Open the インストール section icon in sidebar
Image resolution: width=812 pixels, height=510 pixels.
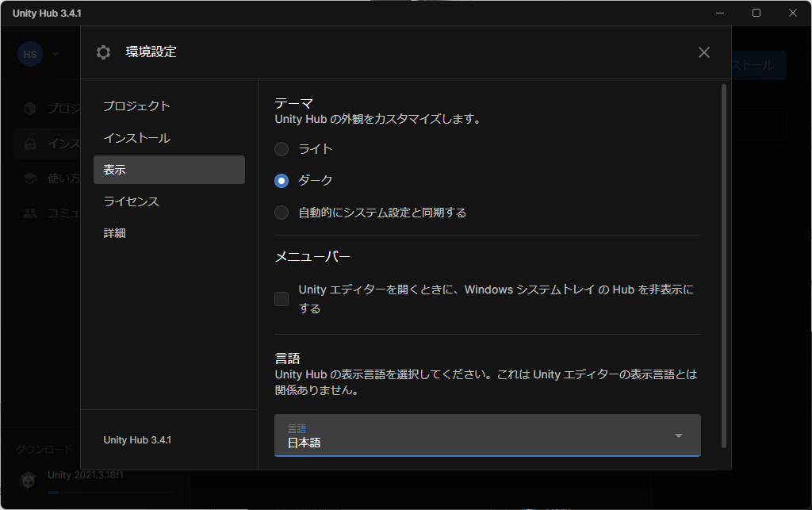29,144
